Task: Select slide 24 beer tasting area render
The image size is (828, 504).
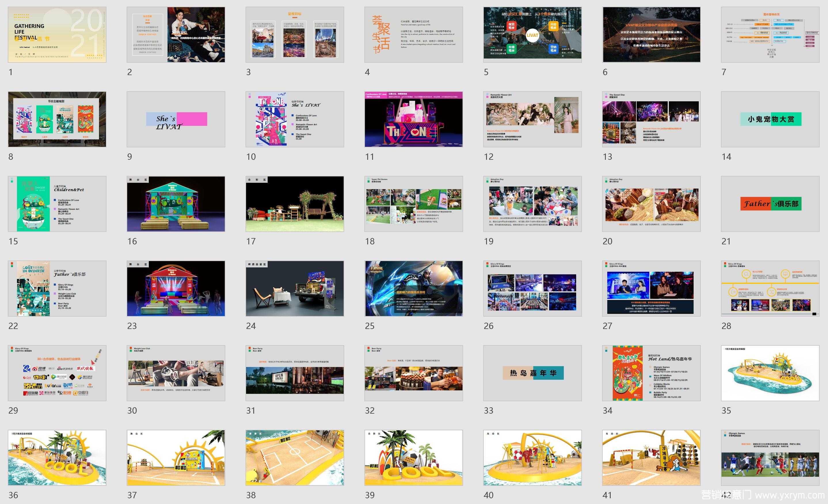Action: pyautogui.click(x=295, y=289)
